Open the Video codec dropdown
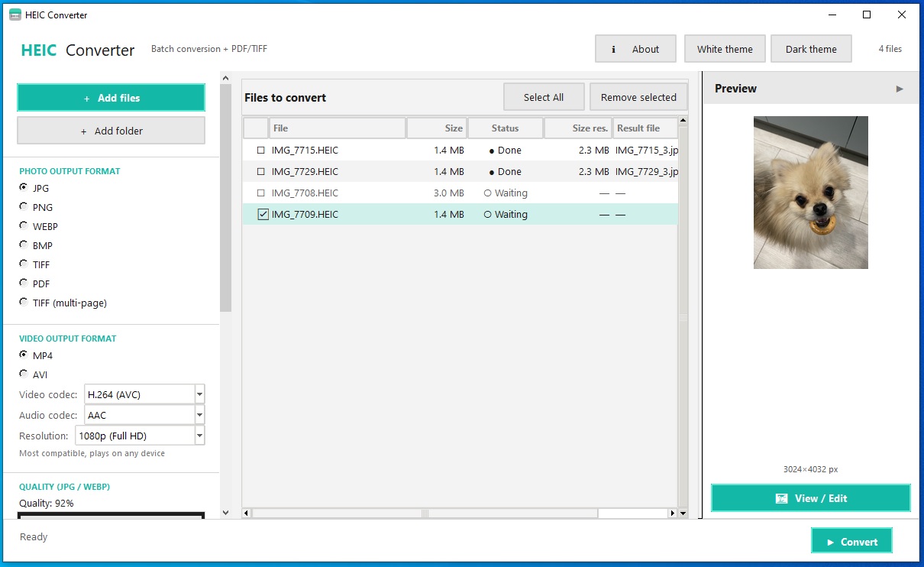This screenshot has width=924, height=567. [x=199, y=394]
